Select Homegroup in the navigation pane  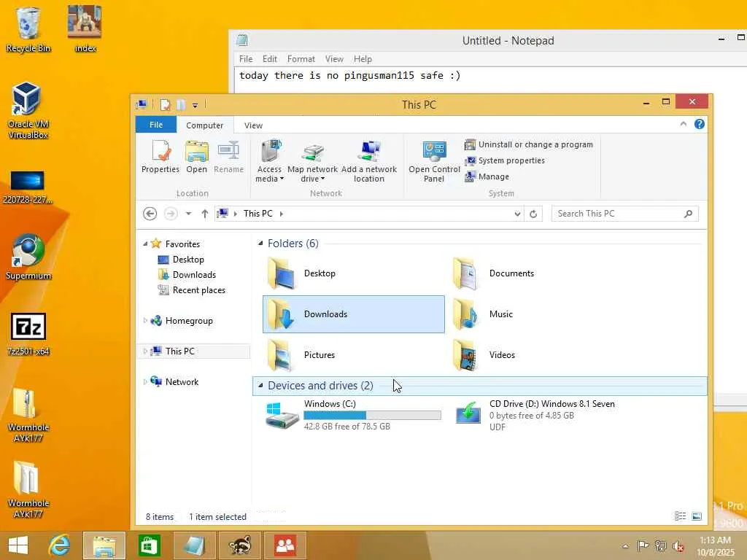[x=189, y=321]
